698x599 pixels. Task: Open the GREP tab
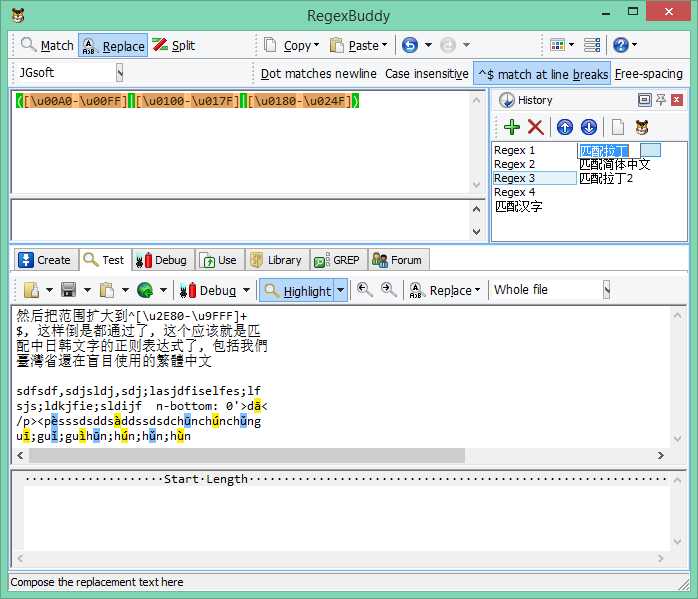(x=338, y=260)
